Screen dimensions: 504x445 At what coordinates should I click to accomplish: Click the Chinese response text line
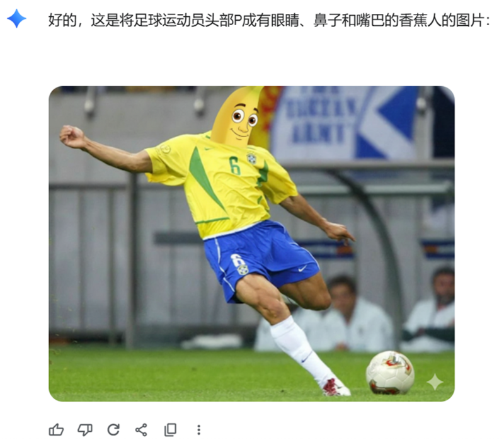(269, 21)
